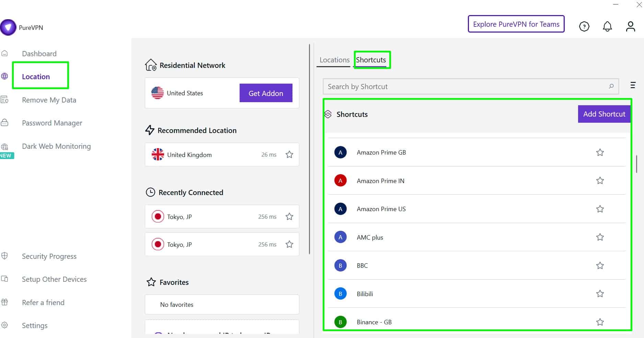Select the AMC plus shortcut row

coord(476,237)
